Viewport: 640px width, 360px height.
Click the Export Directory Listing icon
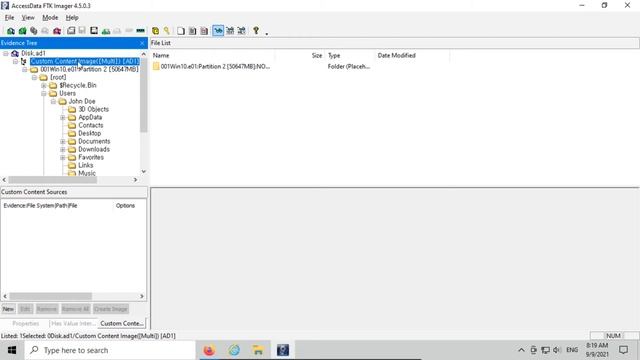(x=204, y=31)
